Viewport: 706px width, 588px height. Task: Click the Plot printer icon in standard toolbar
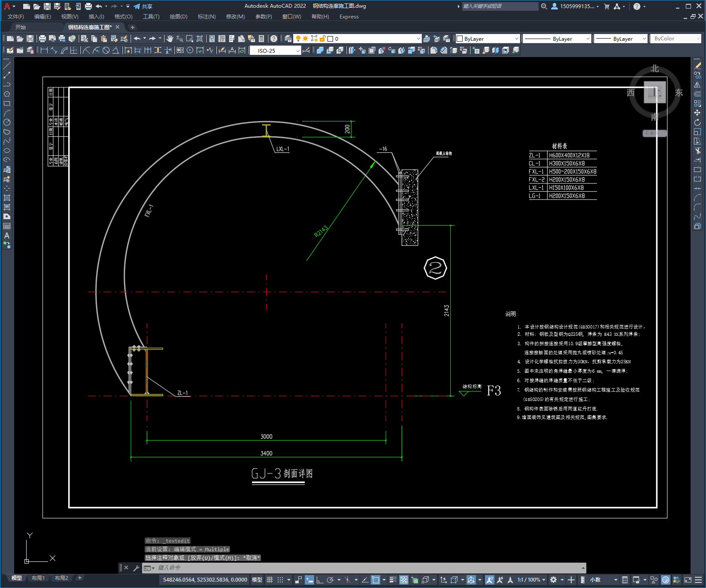42,39
